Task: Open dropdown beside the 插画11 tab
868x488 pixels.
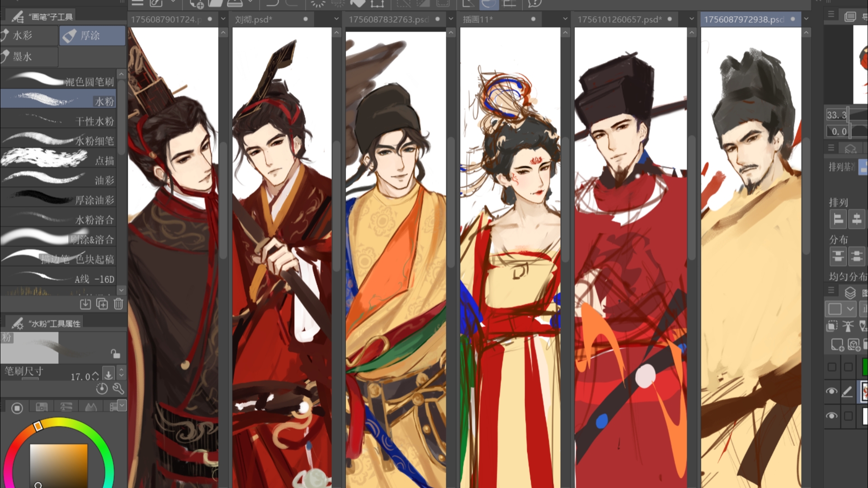Action: 565,19
